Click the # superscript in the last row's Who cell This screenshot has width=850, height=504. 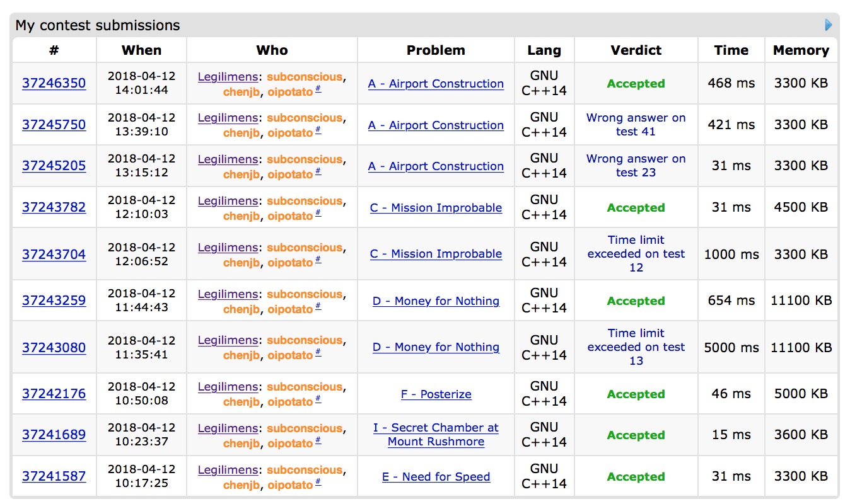tap(318, 483)
